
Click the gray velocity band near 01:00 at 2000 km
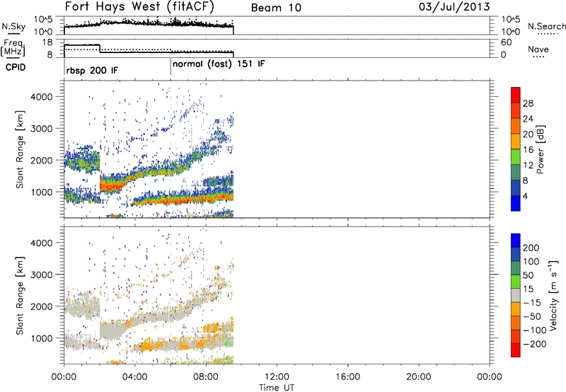click(82, 308)
